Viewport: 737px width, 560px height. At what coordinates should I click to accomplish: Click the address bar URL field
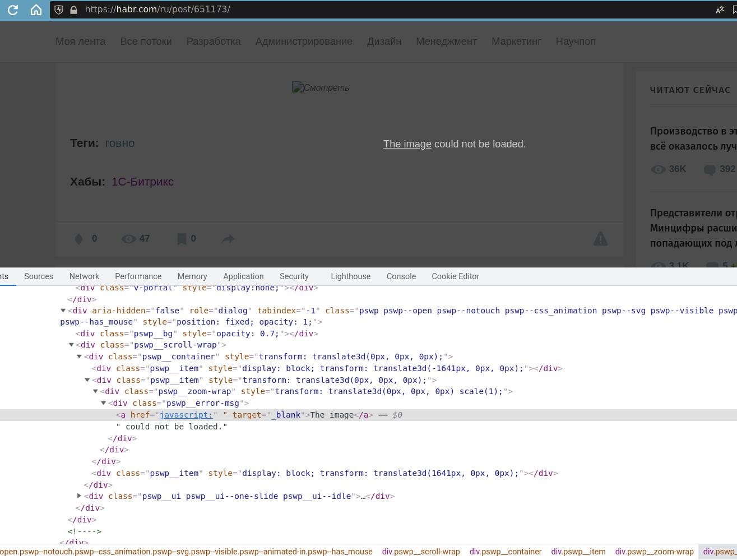click(392, 10)
